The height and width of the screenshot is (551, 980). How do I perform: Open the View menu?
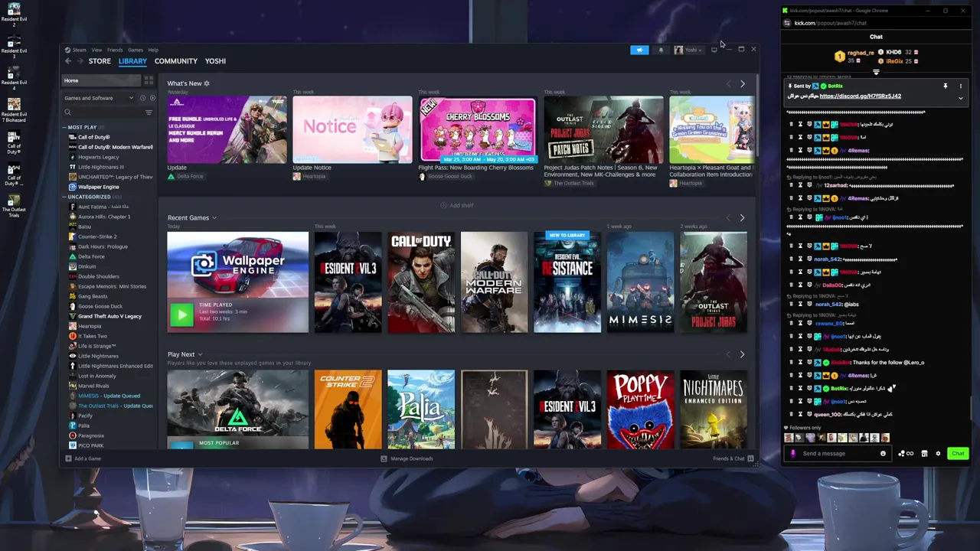(x=97, y=50)
